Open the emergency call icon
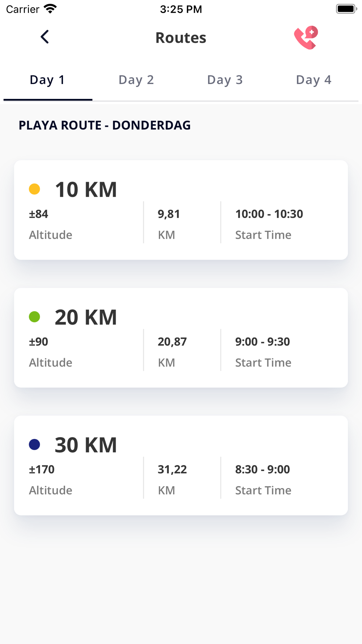The image size is (362, 644). point(306,37)
